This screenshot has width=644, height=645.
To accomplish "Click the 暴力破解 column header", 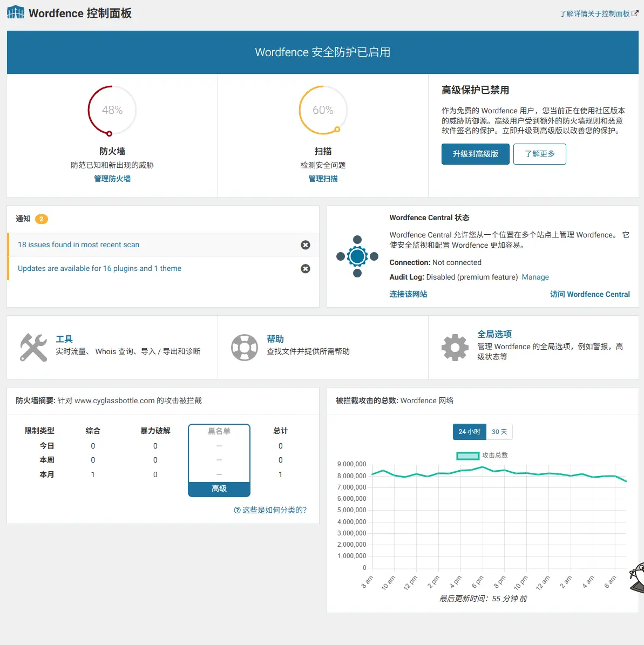I will pos(155,431).
